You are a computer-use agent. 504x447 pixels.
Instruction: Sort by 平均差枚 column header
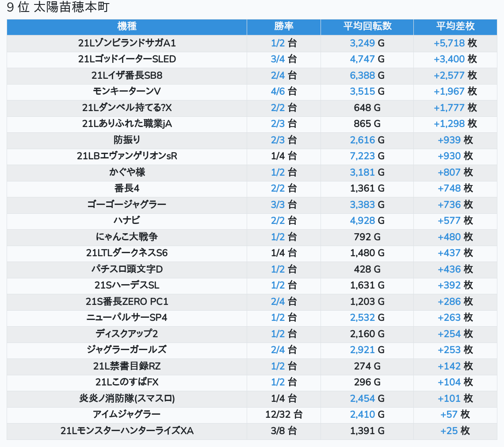coord(455,26)
